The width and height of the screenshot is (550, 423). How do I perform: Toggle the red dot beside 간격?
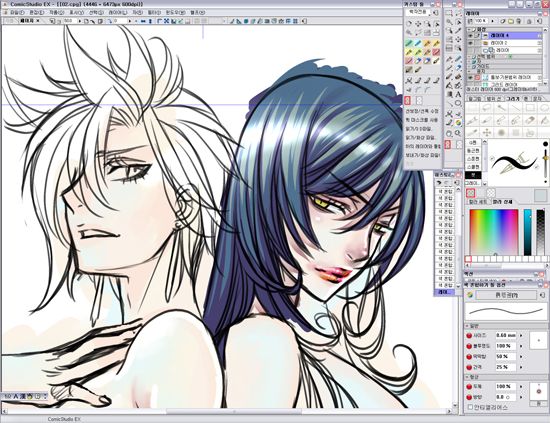click(x=469, y=367)
